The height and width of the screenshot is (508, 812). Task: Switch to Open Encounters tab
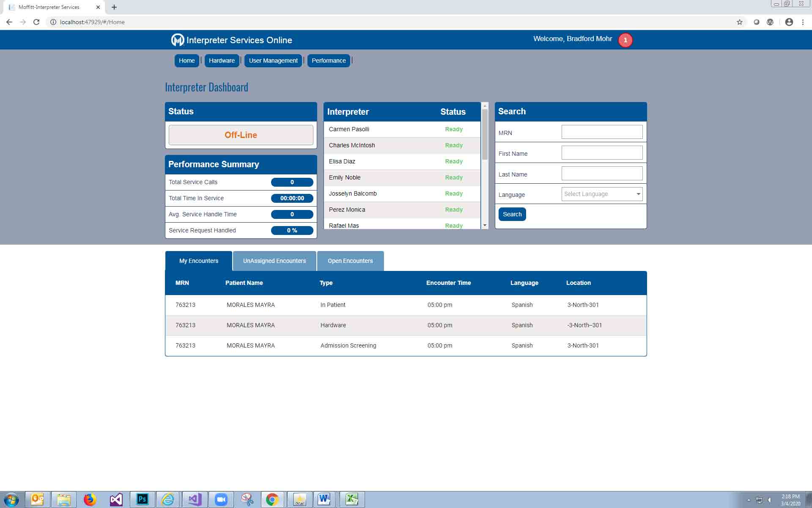[x=350, y=261]
